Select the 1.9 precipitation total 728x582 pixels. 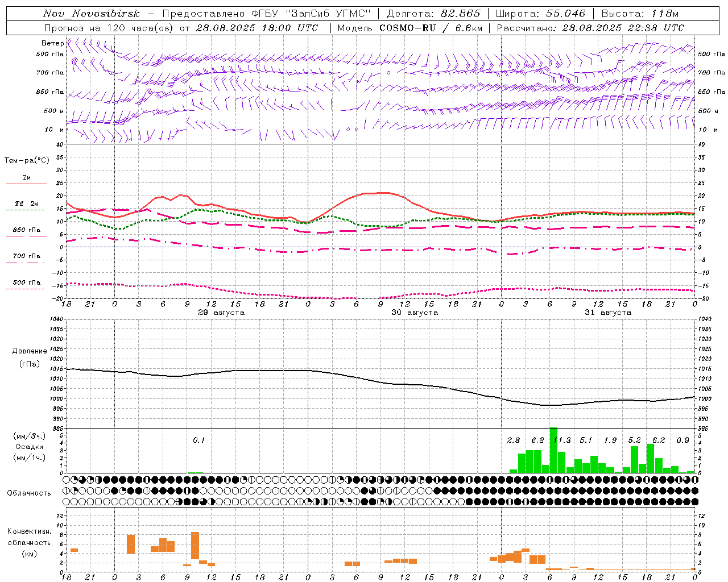(x=610, y=440)
